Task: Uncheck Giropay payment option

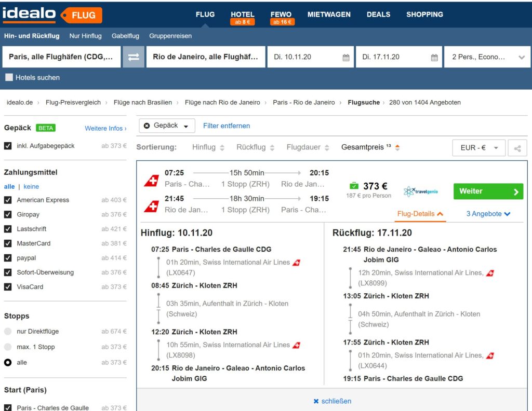Action: 8,214
